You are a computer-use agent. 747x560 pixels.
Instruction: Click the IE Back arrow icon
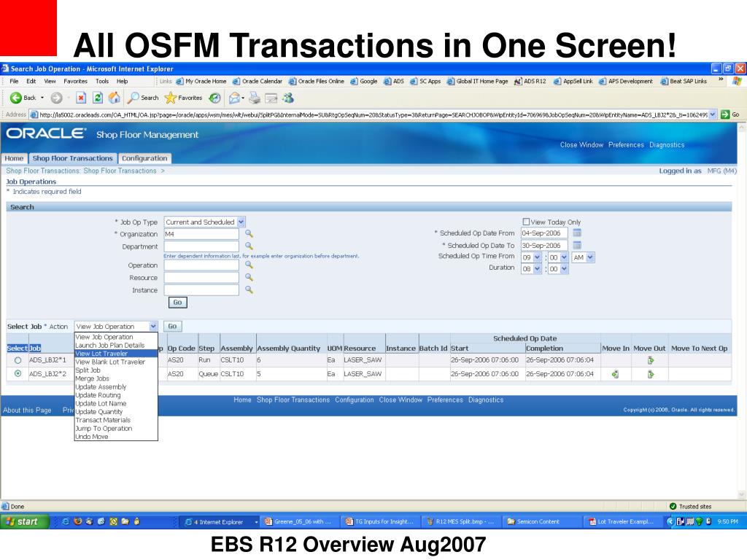click(x=16, y=98)
